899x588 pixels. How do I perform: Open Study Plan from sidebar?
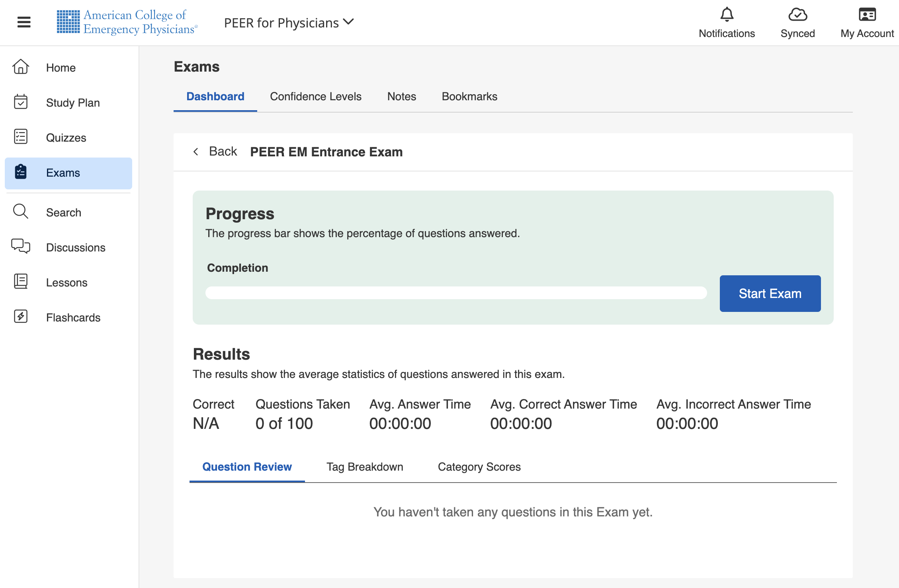68,103
